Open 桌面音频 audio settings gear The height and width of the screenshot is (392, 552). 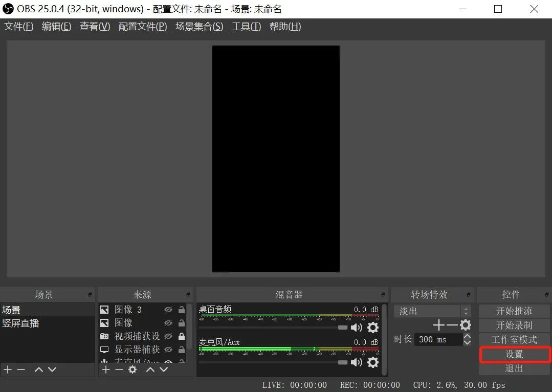(x=373, y=328)
